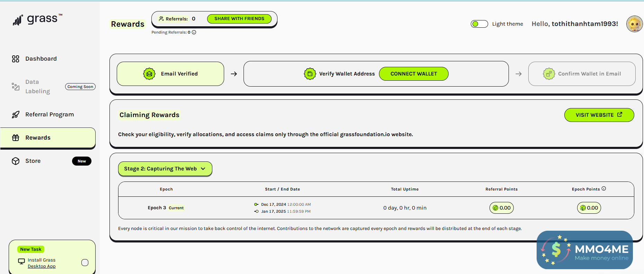Screen dimensions: 644x274
Task: Click the Epoch Points coin icon
Action: [583, 208]
